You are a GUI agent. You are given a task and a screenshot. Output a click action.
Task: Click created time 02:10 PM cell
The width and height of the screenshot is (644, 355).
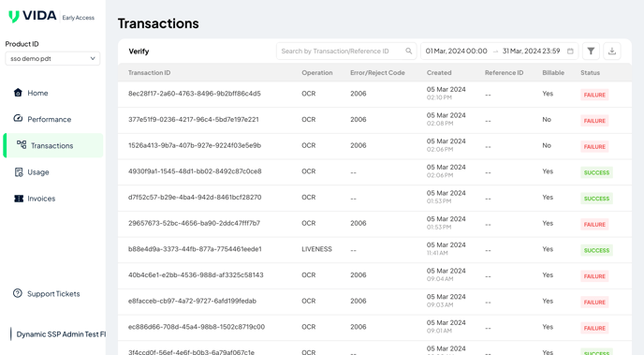(x=439, y=97)
